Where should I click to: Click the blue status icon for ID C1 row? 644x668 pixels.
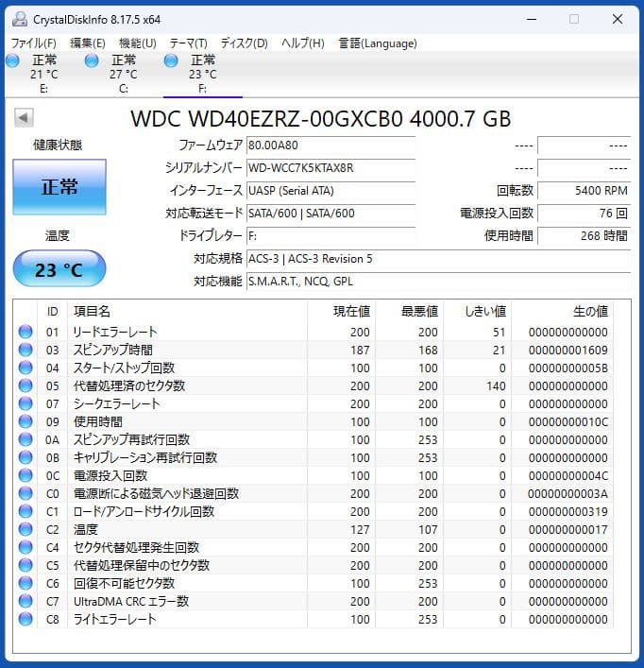tap(25, 511)
